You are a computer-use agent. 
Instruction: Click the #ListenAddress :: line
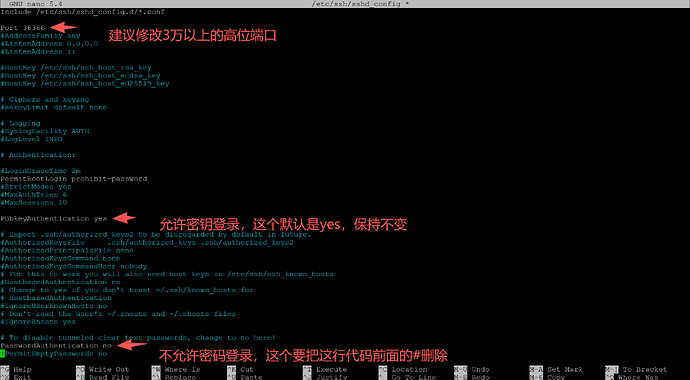pyautogui.click(x=38, y=51)
